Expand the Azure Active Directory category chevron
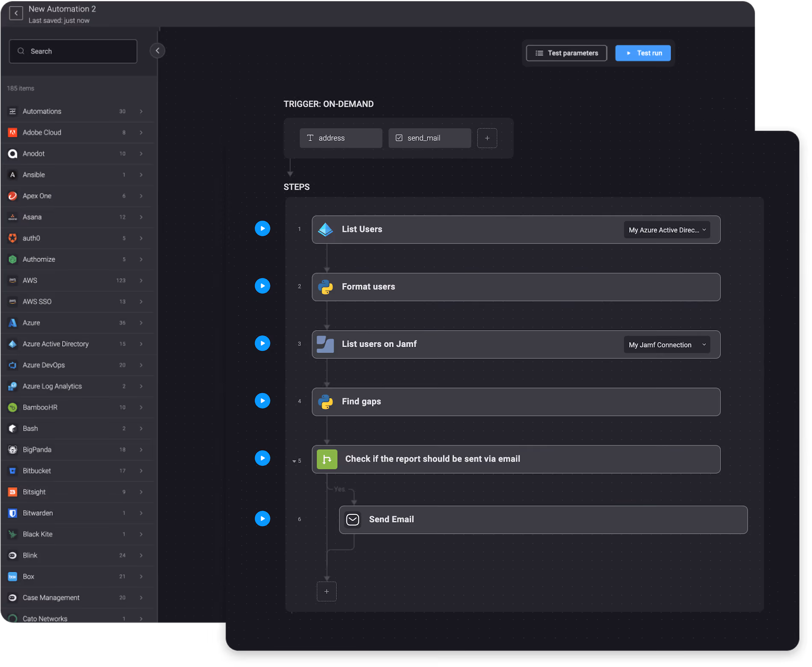This screenshot has height=667, width=812. tap(141, 344)
